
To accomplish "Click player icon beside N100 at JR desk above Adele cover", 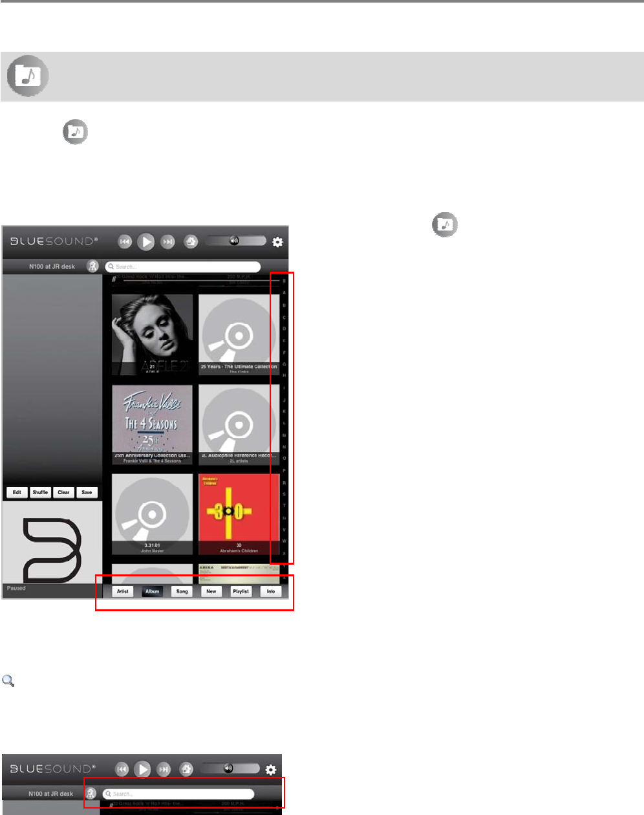I will tap(93, 266).
